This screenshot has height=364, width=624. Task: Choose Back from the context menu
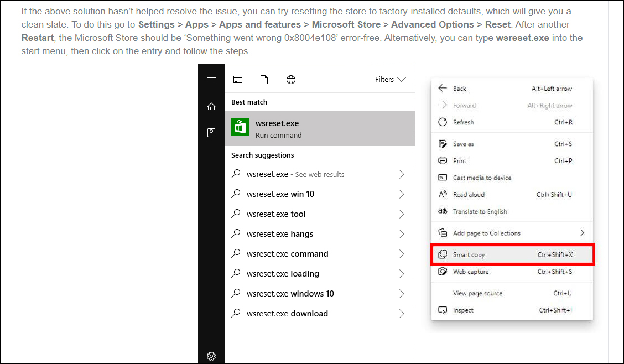click(x=512, y=89)
